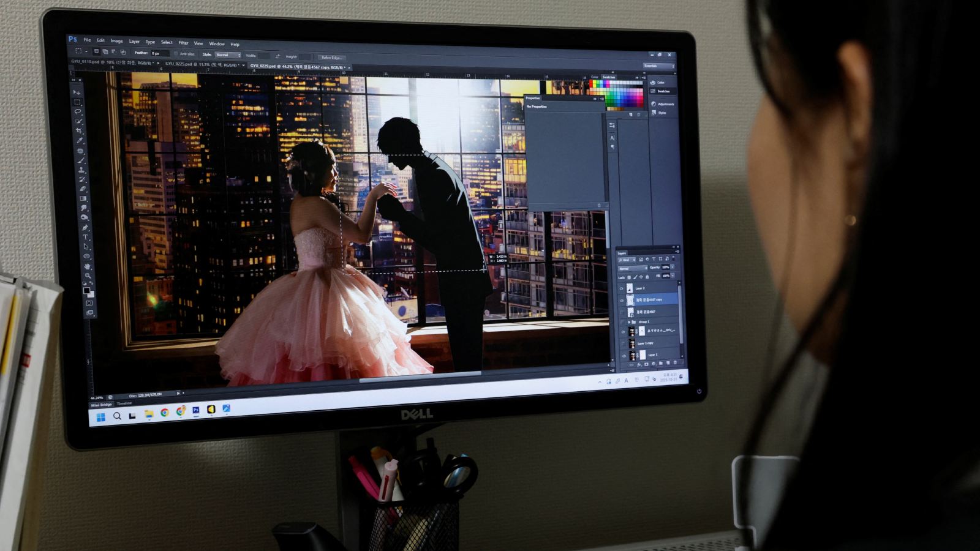The height and width of the screenshot is (551, 980).
Task: Select the Clone Stamp tool
Action: click(81, 170)
